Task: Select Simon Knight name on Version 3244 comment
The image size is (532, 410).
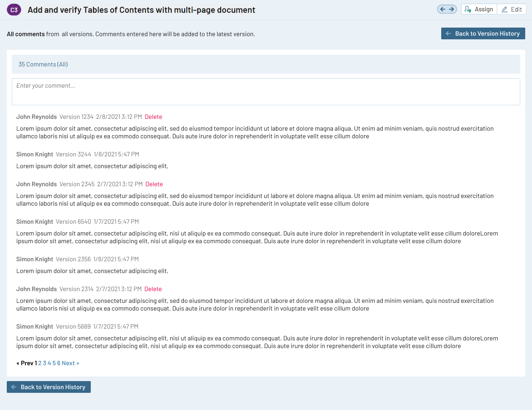Action: (x=34, y=154)
